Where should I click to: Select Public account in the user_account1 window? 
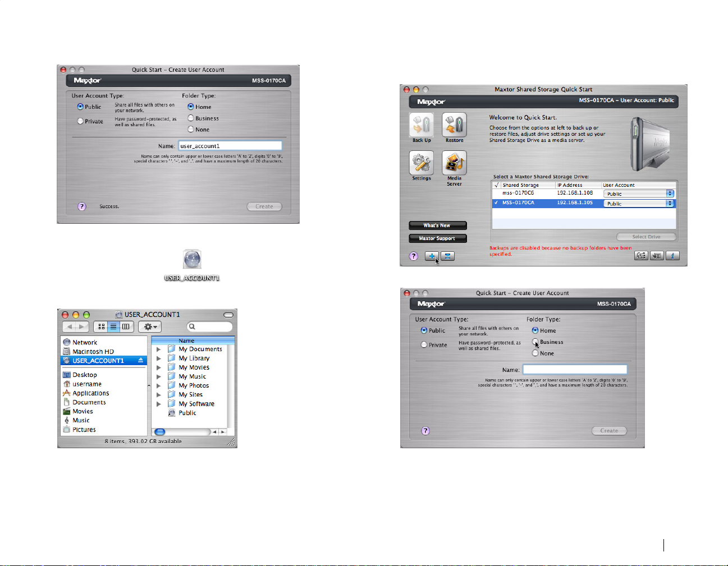[80, 107]
